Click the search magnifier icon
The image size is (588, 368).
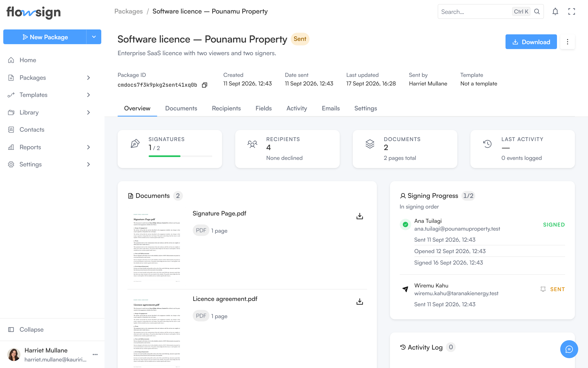[x=537, y=11]
